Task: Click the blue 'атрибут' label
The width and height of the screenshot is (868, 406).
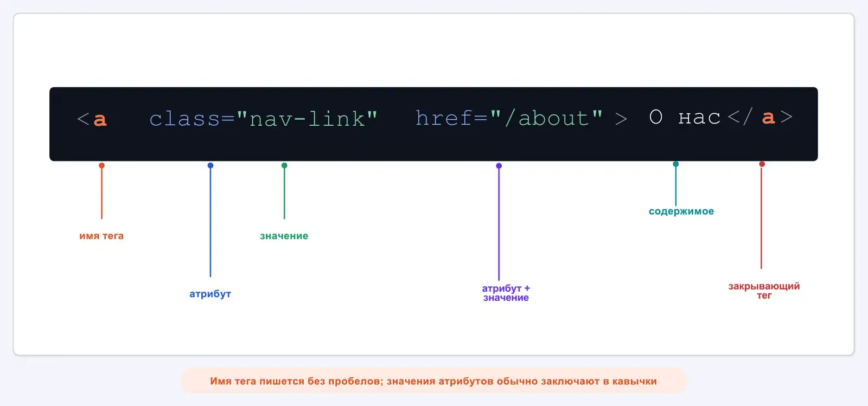Action: pyautogui.click(x=210, y=294)
